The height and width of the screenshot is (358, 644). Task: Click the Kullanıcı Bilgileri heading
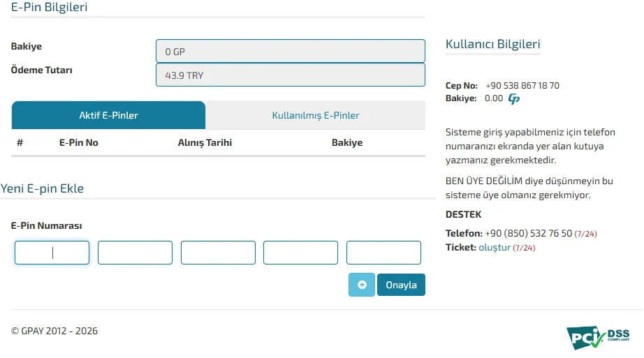tap(493, 44)
